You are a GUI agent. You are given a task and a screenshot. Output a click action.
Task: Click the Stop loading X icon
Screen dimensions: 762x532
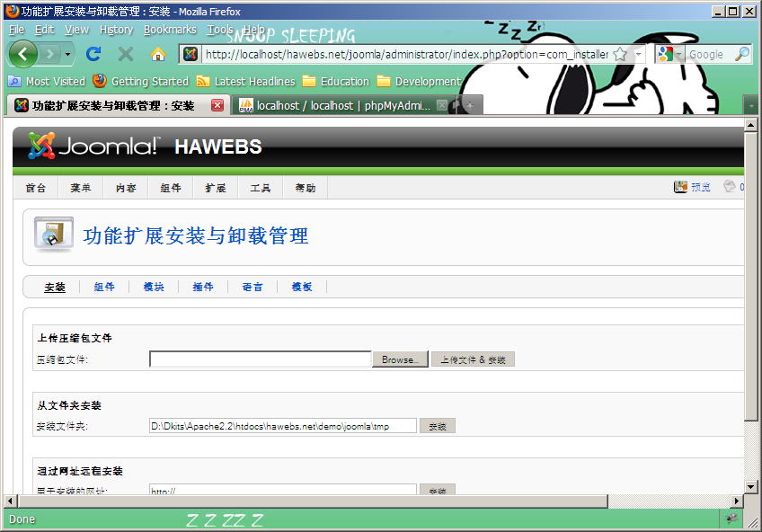point(126,54)
